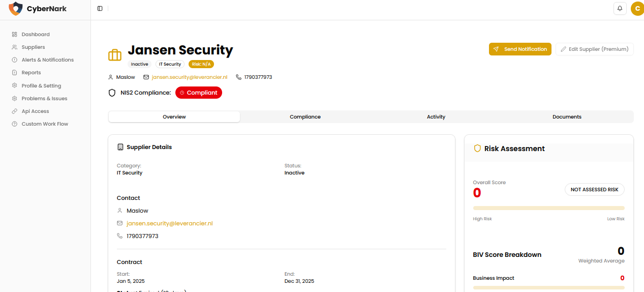644x292 pixels.
Task: Click the Alerts & Notifications icon
Action: click(15, 60)
